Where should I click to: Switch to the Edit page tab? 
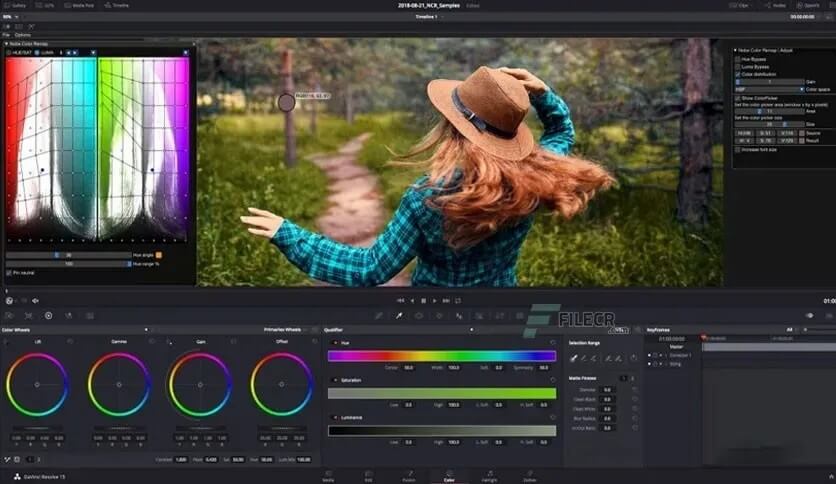[x=368, y=475]
